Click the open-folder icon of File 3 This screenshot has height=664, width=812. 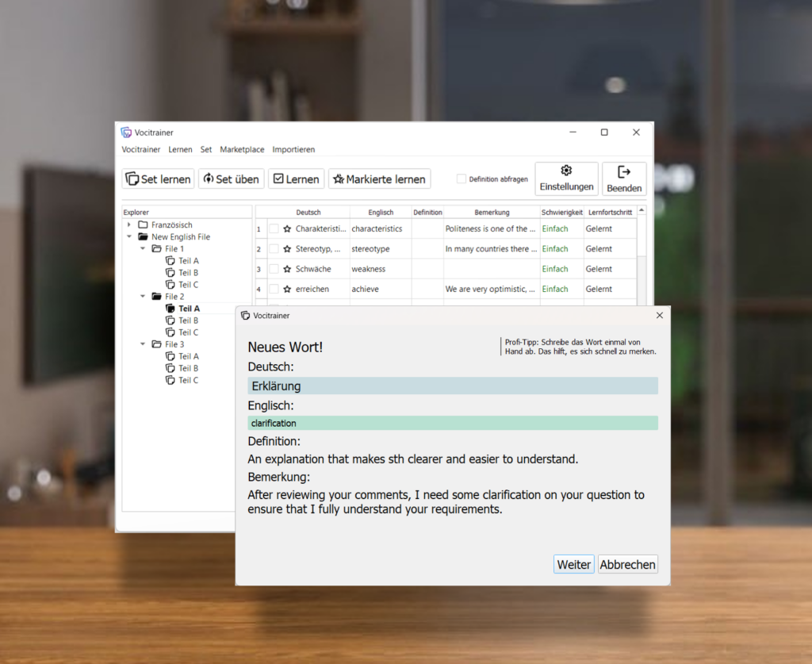156,344
